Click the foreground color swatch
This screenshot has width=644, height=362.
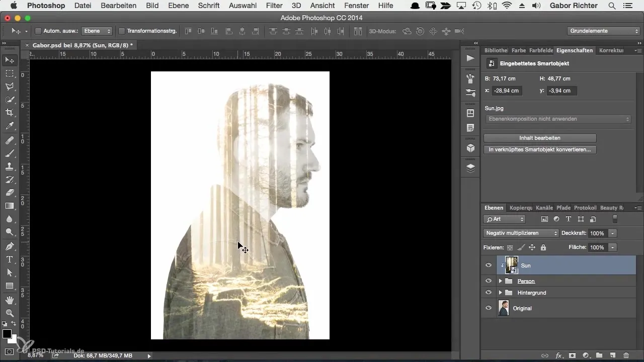click(x=7, y=334)
